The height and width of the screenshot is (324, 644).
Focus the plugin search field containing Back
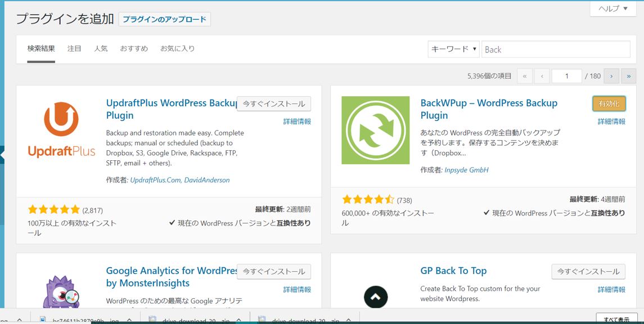coord(556,49)
